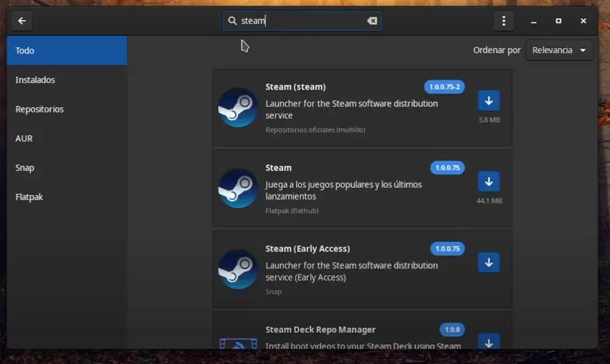Click version badge 1.0.0.75-2

click(x=445, y=87)
